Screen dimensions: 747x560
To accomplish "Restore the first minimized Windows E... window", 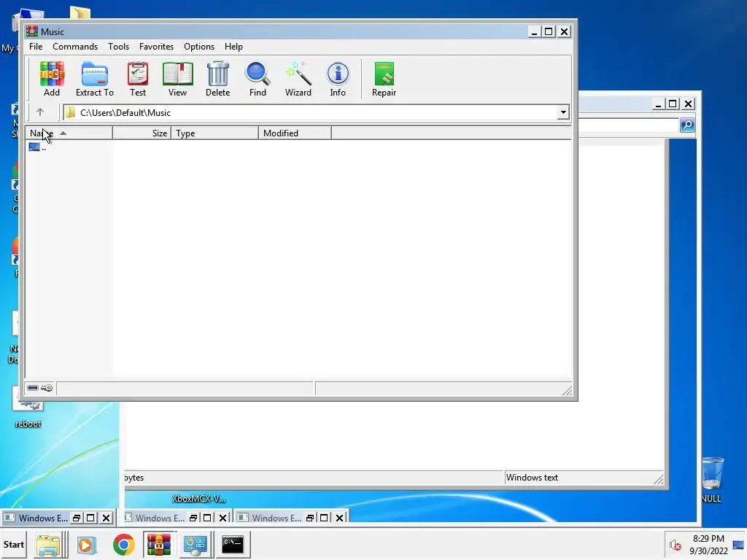I will [76, 518].
